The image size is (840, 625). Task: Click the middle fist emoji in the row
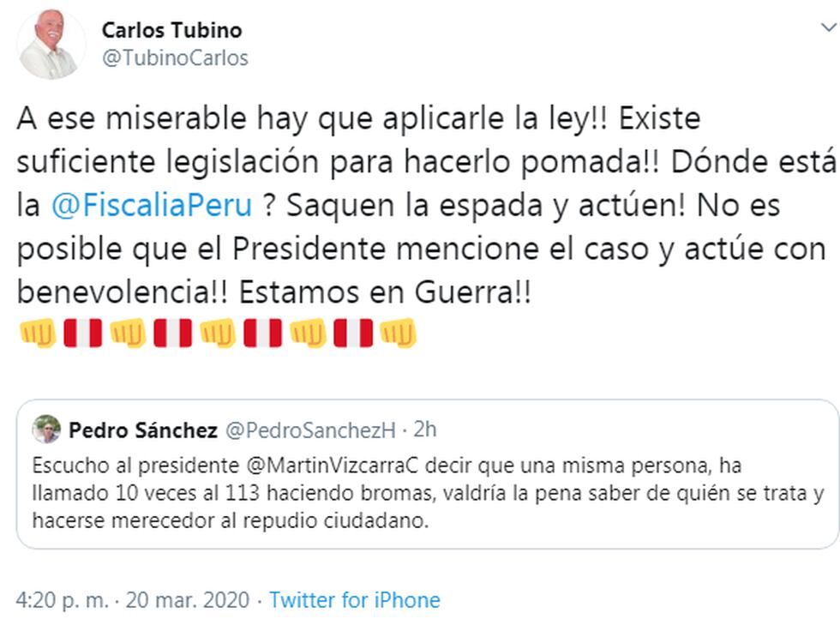(x=218, y=333)
